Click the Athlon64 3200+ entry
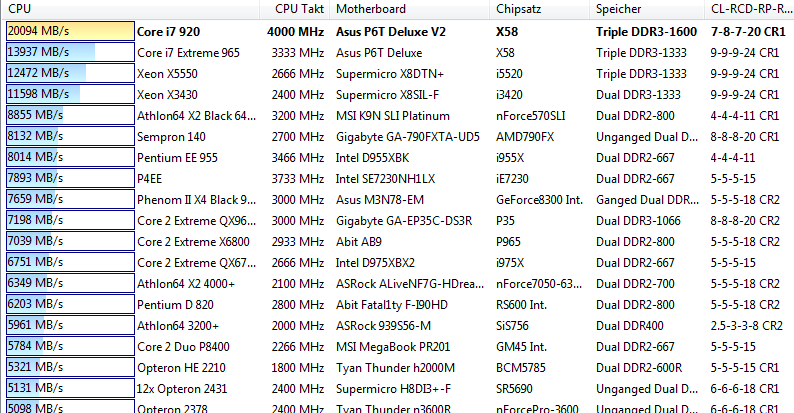794x413 pixels. pos(178,326)
